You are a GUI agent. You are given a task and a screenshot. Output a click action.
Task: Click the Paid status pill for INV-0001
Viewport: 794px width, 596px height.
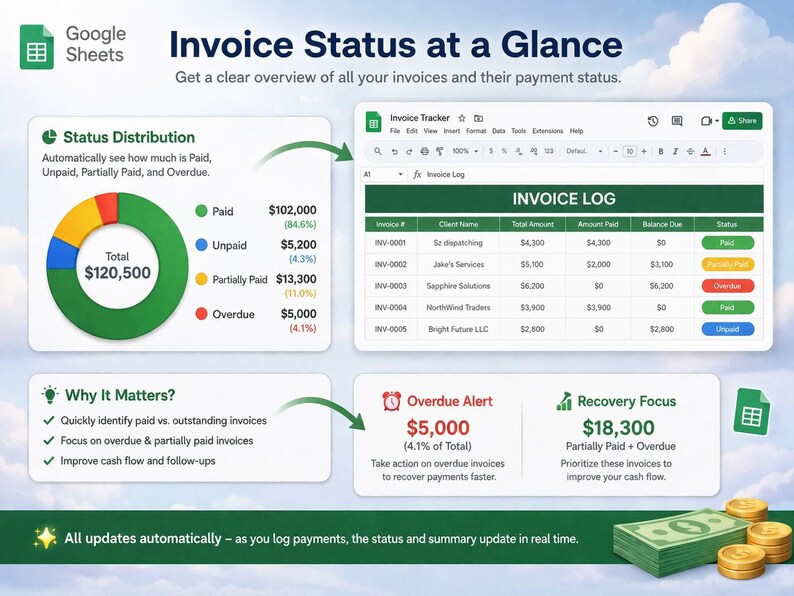727,243
